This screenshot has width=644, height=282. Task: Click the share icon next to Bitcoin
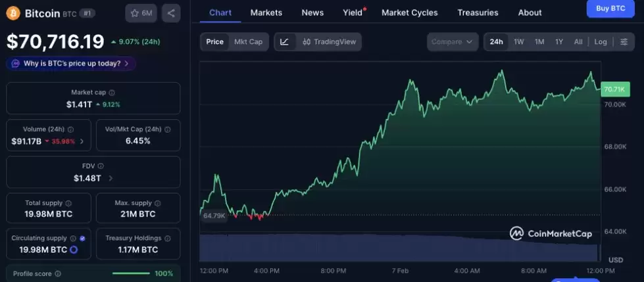(x=171, y=13)
